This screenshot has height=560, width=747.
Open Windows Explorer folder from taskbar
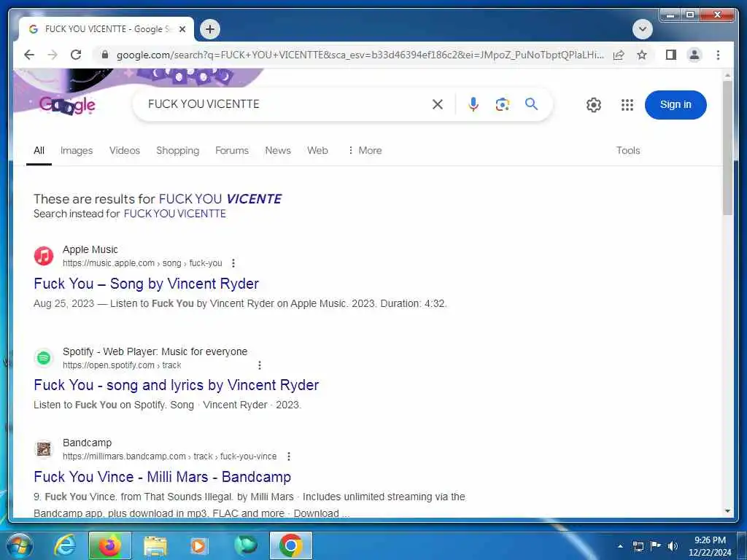[155, 546]
